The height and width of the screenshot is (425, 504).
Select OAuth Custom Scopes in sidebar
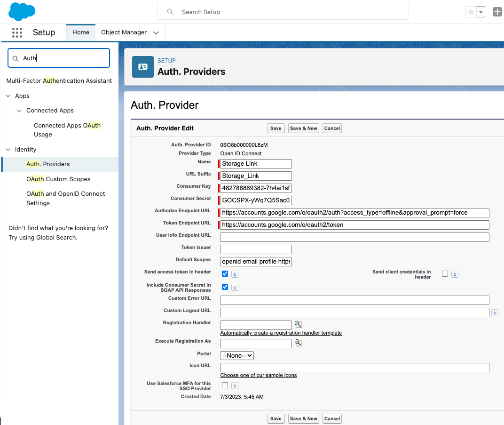[x=58, y=179]
